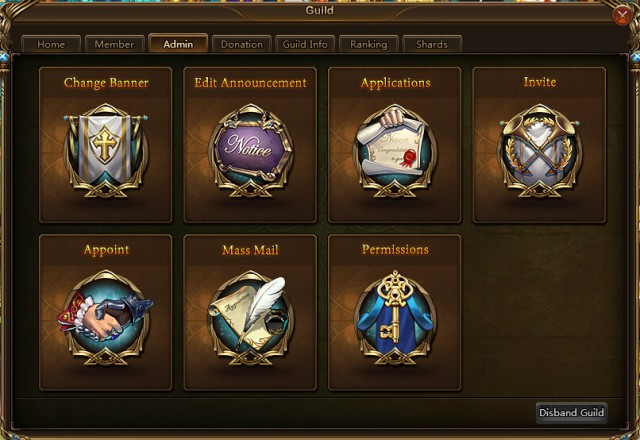The image size is (640, 440).
Task: Click the Disband Guild button
Action: tap(571, 412)
